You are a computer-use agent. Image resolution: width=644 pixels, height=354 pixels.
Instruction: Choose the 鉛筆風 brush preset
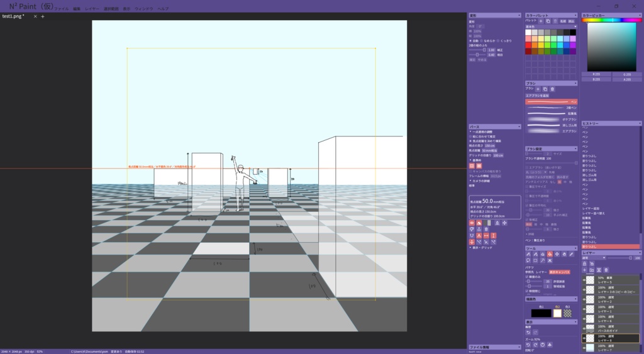(x=552, y=113)
